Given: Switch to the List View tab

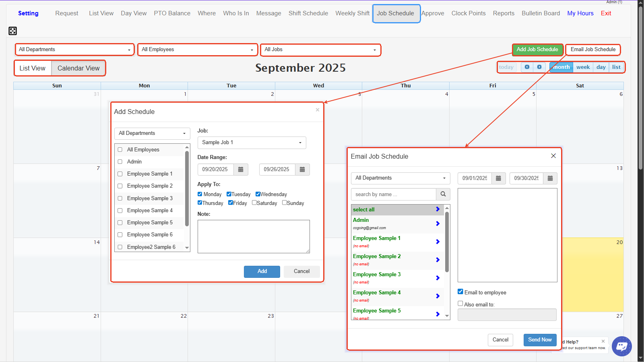Looking at the screenshot, I should point(33,68).
